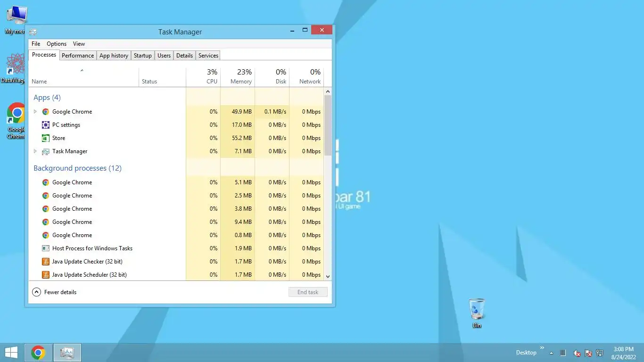
Task: Select the background Chrome icon using 5.1 MB
Action: [x=46, y=182]
